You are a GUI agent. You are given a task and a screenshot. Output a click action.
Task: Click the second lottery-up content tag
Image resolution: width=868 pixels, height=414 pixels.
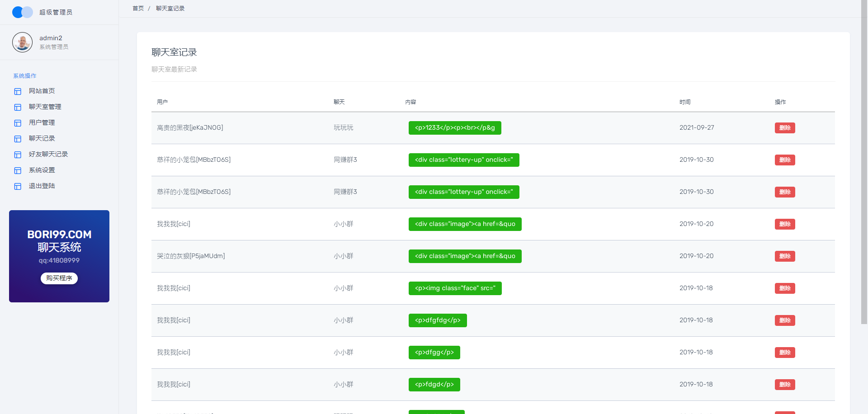click(464, 192)
